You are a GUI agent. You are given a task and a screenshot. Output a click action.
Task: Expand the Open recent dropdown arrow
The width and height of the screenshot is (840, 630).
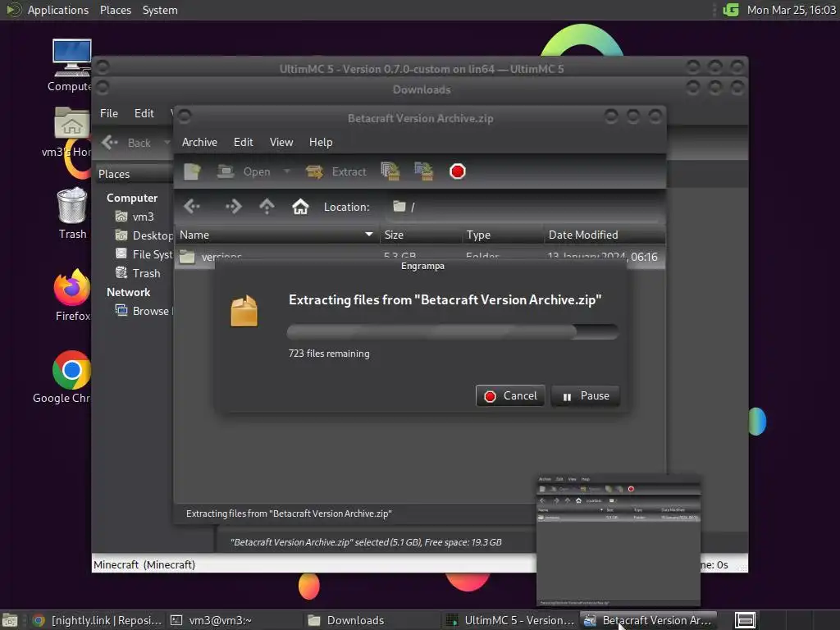287,172
